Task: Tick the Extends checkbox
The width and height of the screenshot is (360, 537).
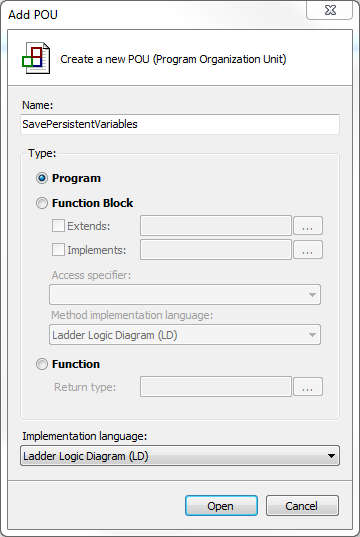Action: pos(58,226)
